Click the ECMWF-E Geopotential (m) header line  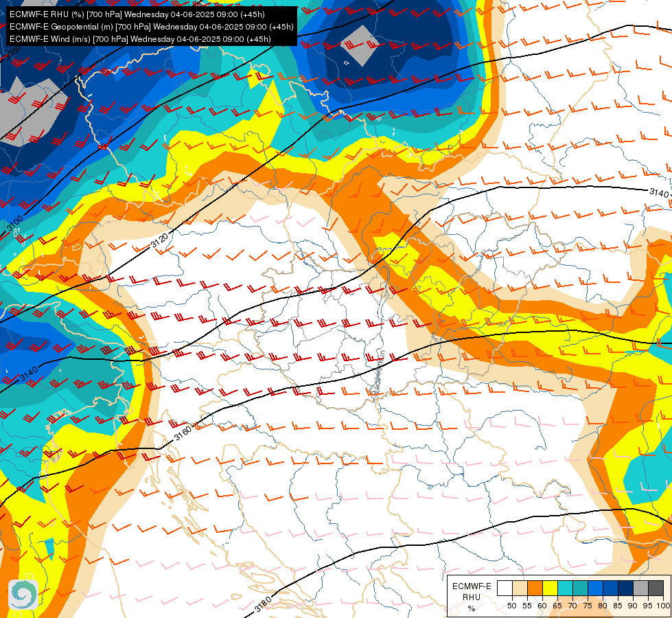click(x=151, y=27)
